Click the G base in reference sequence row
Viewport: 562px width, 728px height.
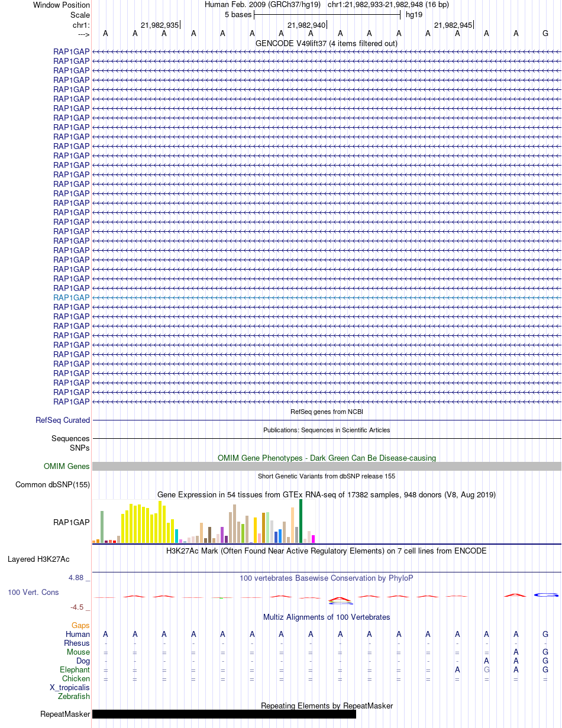[545, 34]
